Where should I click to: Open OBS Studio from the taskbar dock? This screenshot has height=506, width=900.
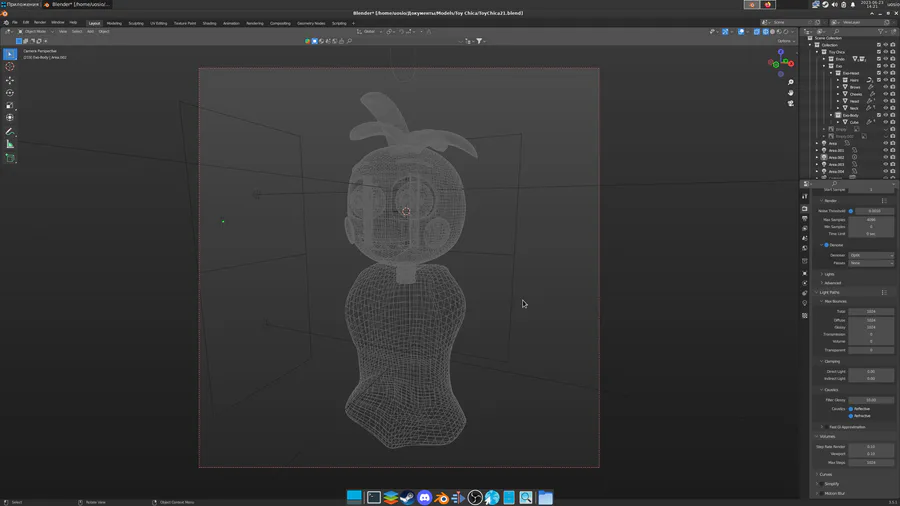pyautogui.click(x=475, y=497)
